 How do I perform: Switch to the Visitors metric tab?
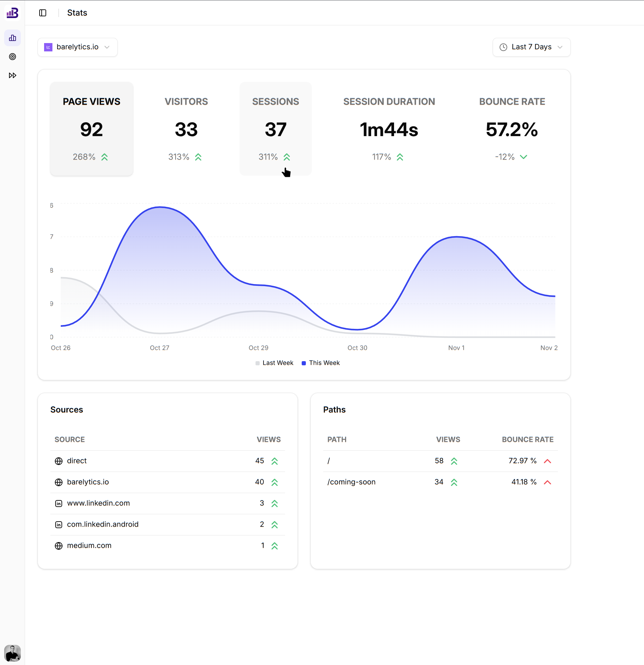[186, 129]
